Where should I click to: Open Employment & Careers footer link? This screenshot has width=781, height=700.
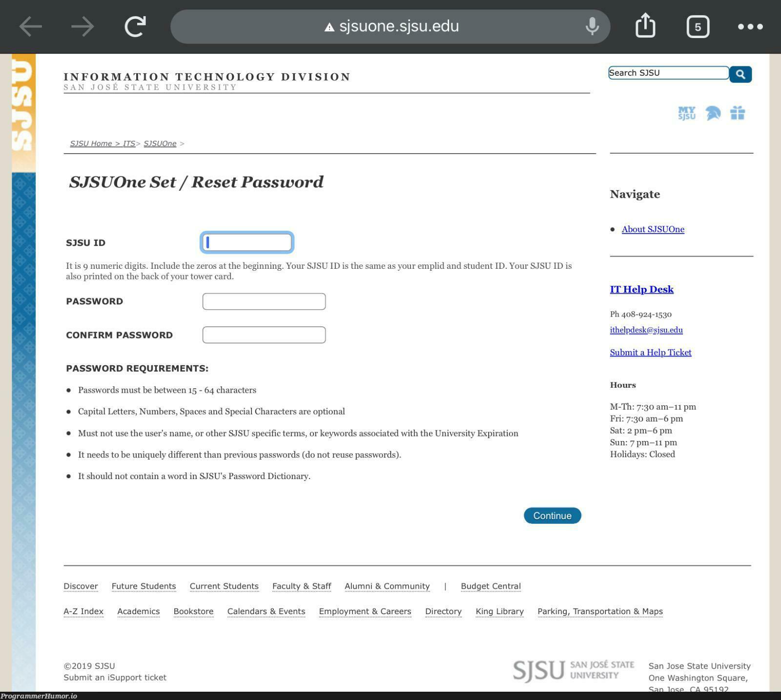[x=365, y=611]
